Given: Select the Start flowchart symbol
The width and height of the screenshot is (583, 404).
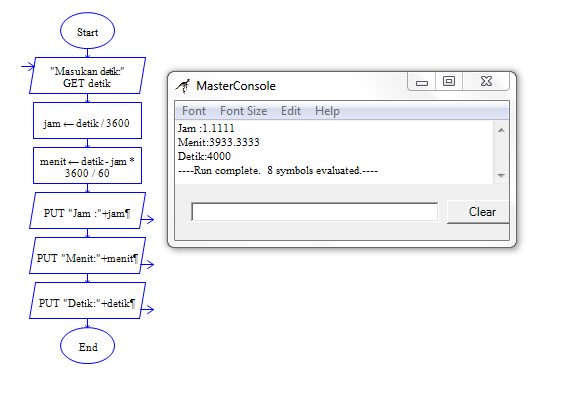Looking at the screenshot, I should pos(87,31).
